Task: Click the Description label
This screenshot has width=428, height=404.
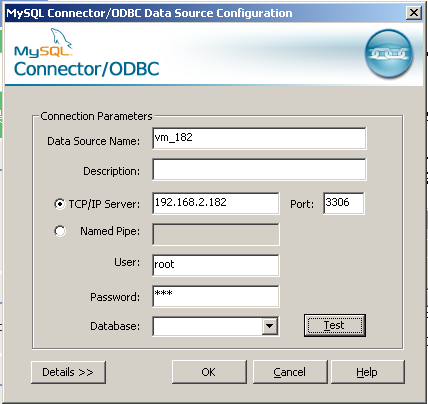Action: [x=112, y=171]
